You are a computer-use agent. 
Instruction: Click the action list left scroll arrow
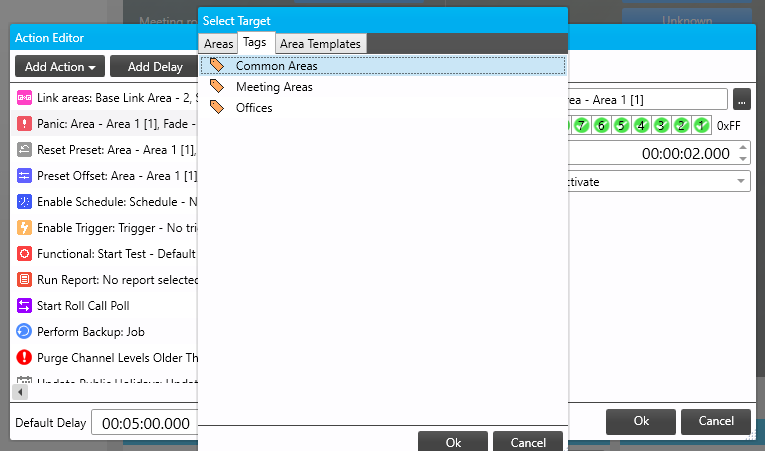click(x=20, y=391)
